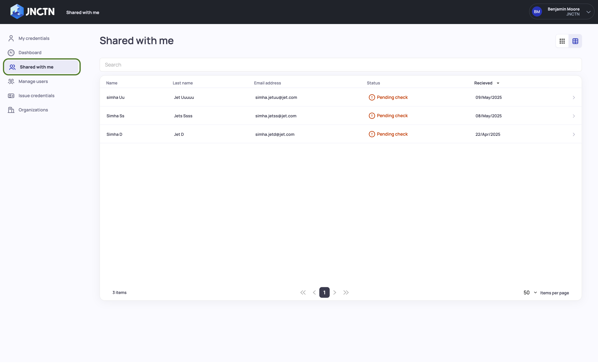Click the Organizations building icon

click(11, 110)
